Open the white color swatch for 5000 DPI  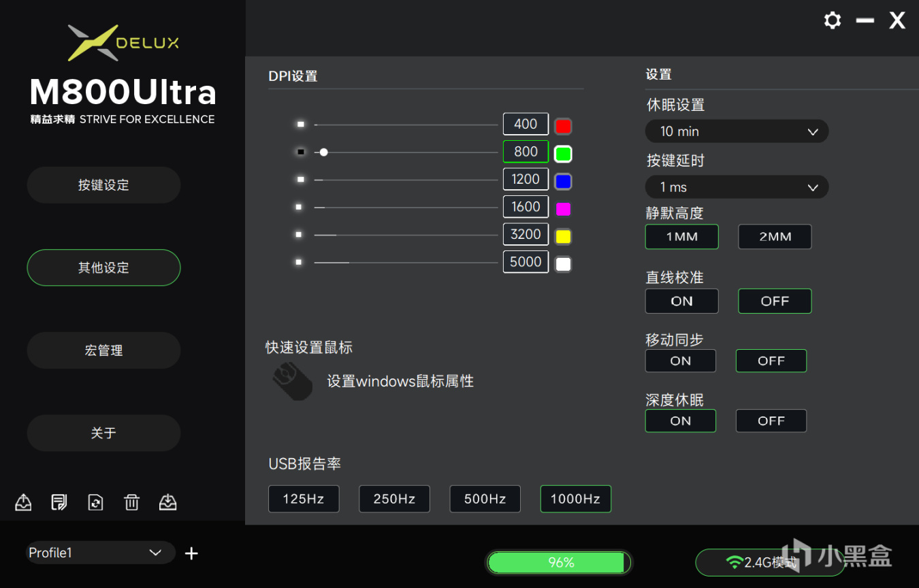click(563, 264)
